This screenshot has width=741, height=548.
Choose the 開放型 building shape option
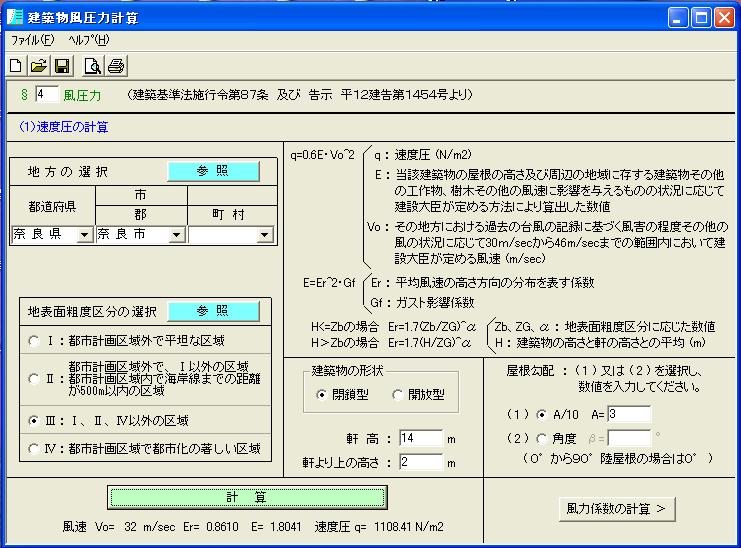396,395
